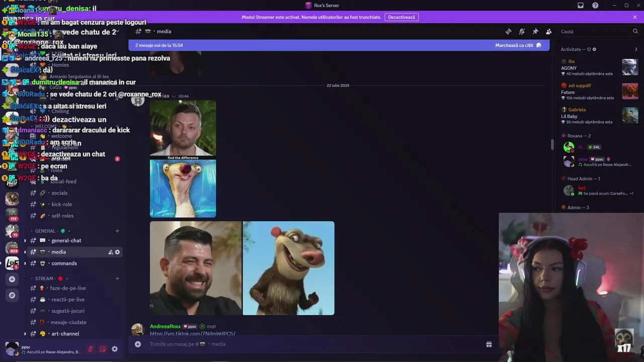Viewport: 644px width, 362px height.
Task: Open the vm.tiktok.com link
Action: pos(193,334)
